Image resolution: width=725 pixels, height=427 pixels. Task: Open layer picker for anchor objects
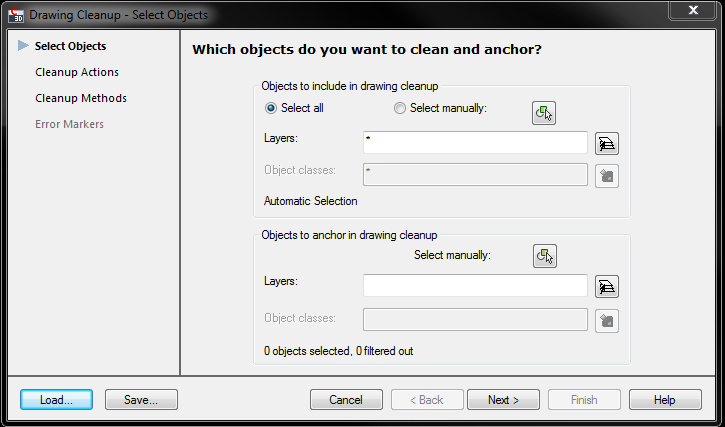[x=607, y=287]
